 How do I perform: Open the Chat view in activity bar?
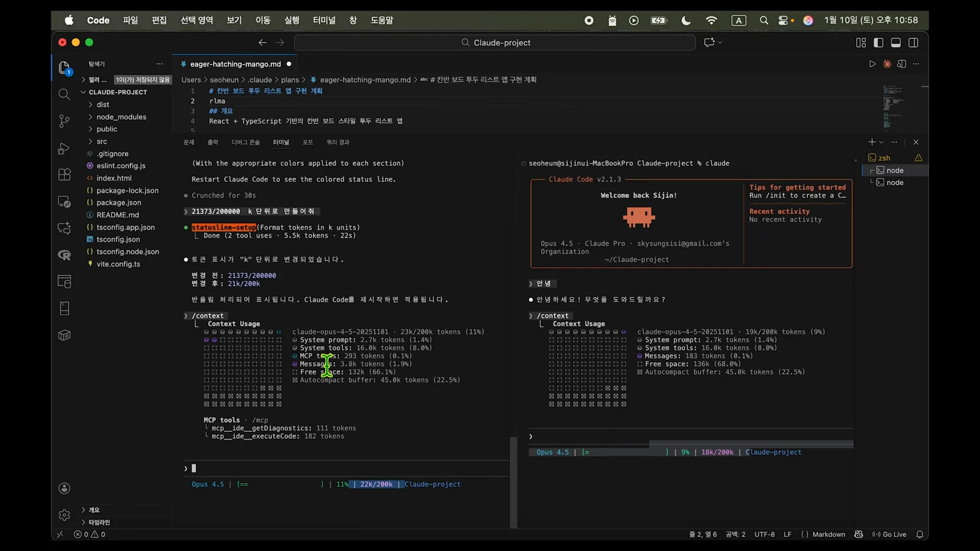64,228
